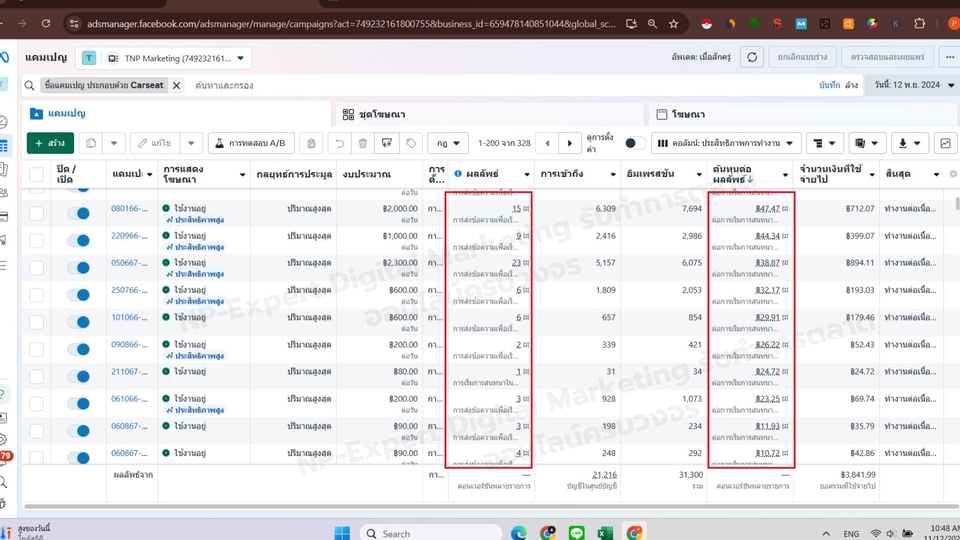Click the green สร้าง create button
The image size is (960, 540).
[x=50, y=143]
